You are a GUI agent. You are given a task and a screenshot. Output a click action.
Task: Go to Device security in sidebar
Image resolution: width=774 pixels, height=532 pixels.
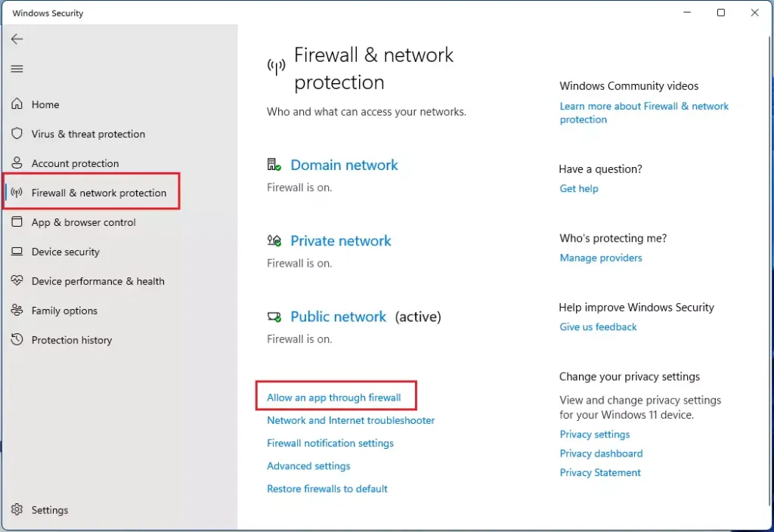[x=66, y=252]
